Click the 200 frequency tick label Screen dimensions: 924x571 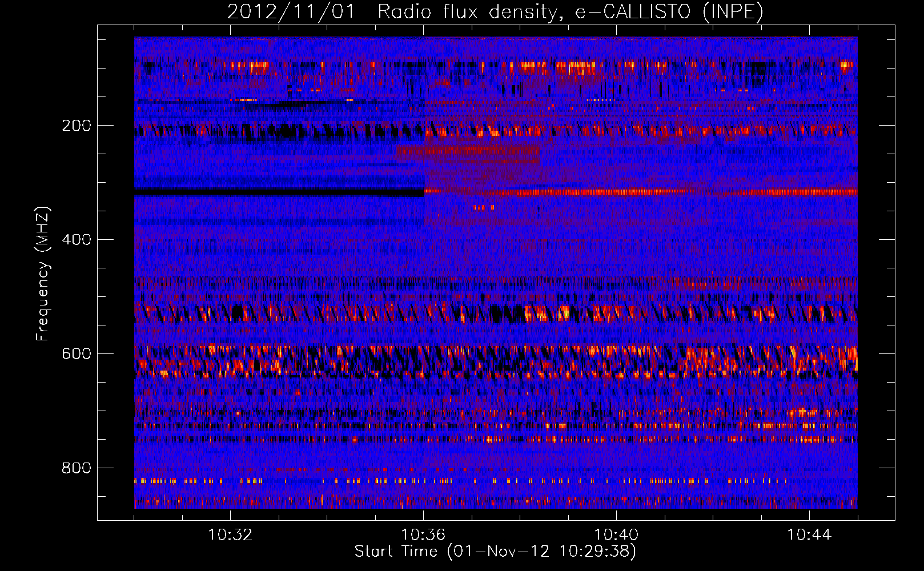[77, 126]
